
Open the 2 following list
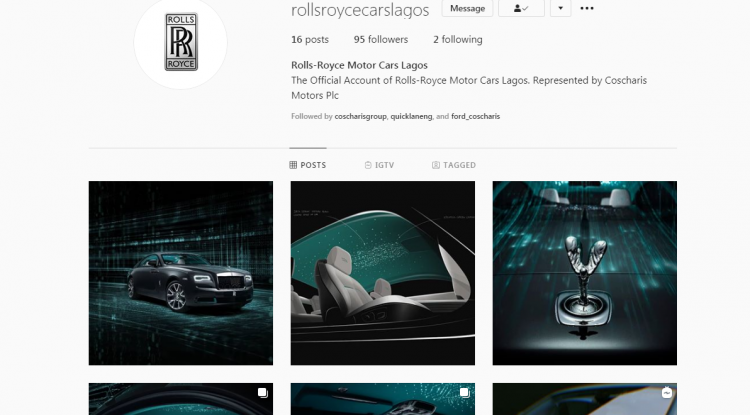pos(458,40)
